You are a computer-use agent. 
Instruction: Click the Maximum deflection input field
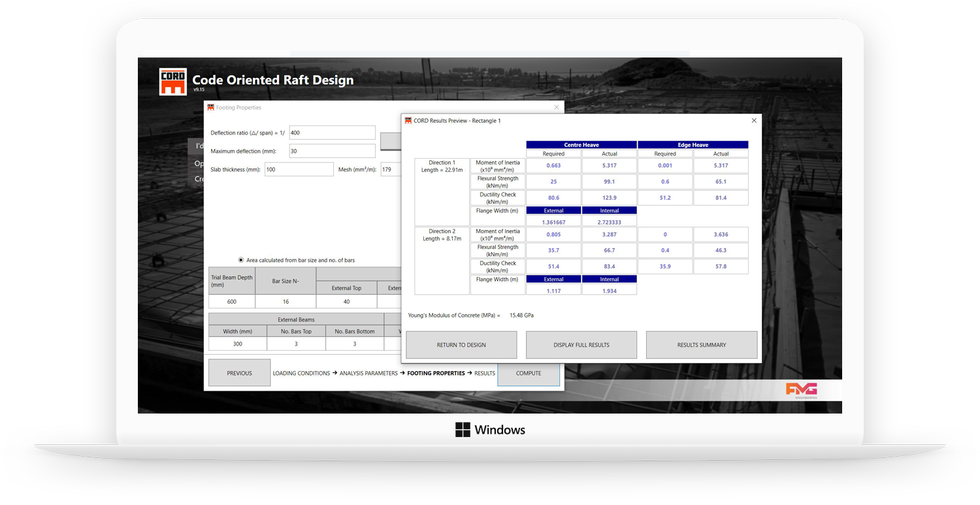click(x=332, y=151)
